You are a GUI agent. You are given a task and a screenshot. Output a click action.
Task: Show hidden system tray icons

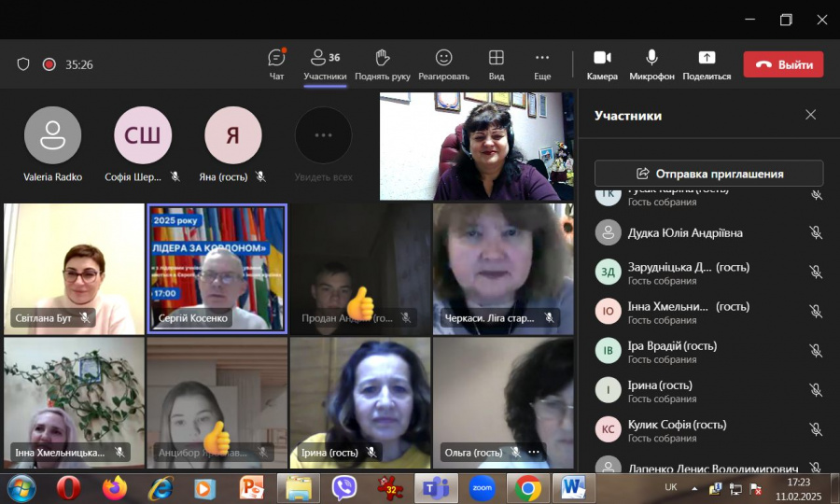coord(694,488)
